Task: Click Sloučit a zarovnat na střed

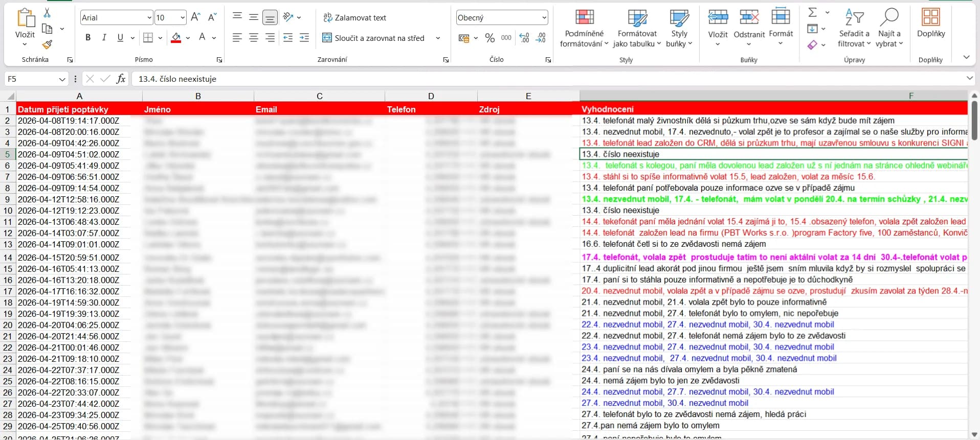Action: click(x=374, y=38)
